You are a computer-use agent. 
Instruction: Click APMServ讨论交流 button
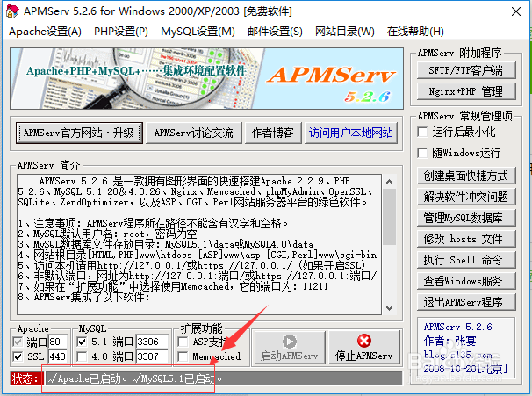click(194, 133)
